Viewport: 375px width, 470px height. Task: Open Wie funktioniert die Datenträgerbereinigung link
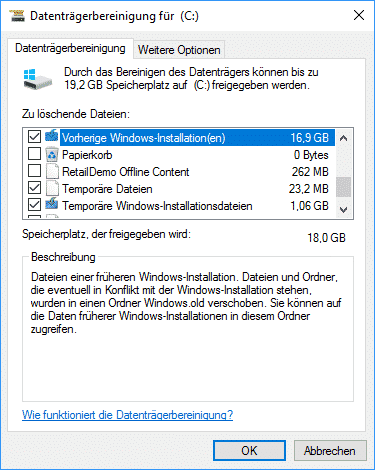click(x=127, y=415)
